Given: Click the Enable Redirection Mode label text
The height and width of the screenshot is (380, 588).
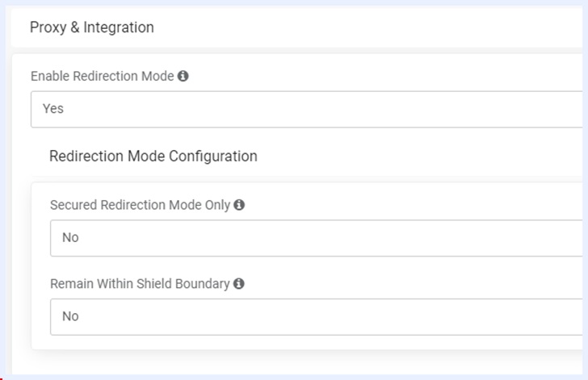Looking at the screenshot, I should click(x=103, y=77).
